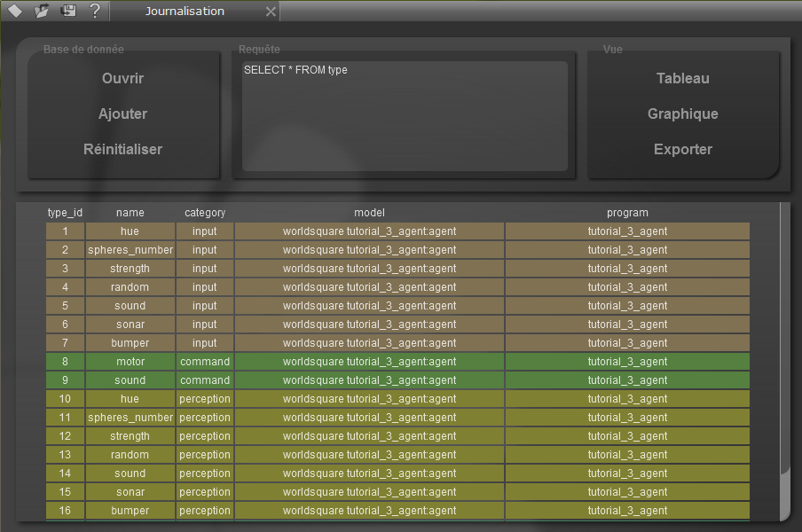
Task: Select the 'strength' cell in row 3
Action: pyautogui.click(x=130, y=269)
